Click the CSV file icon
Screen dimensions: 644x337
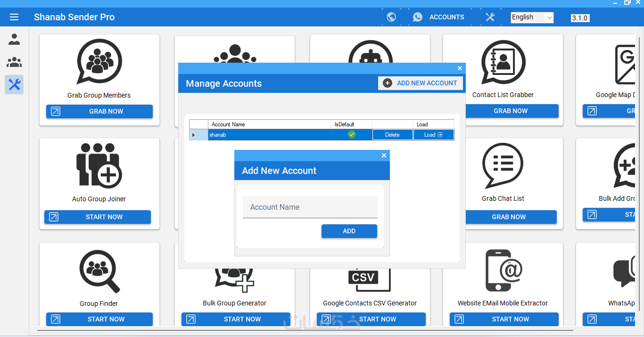[x=370, y=279]
